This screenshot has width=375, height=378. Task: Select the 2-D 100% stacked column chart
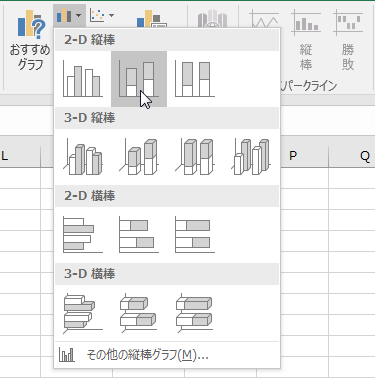tap(195, 79)
